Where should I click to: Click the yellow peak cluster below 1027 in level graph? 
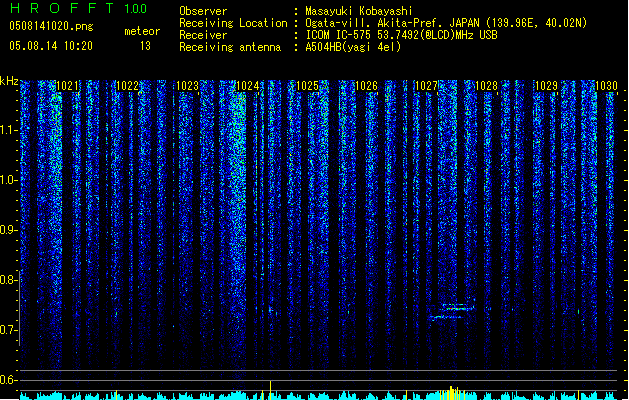(x=451, y=393)
